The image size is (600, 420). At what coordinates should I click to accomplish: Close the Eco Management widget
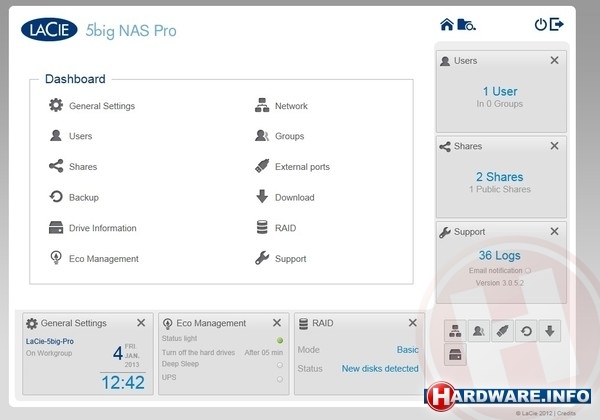coord(277,323)
